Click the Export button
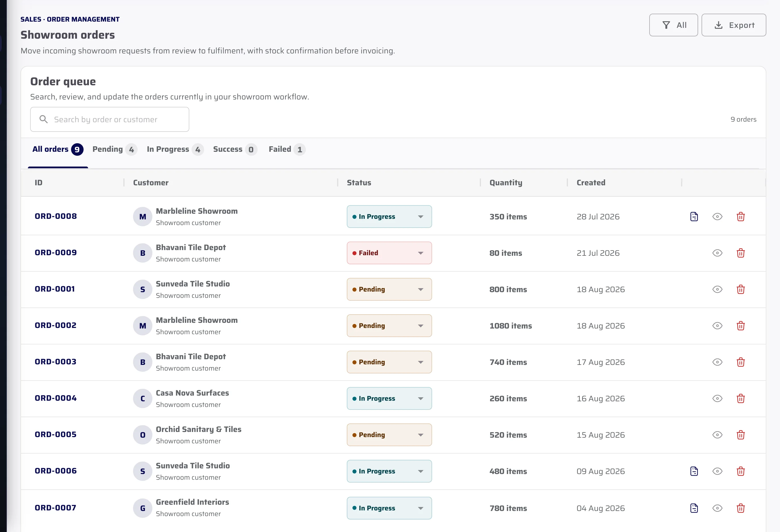This screenshot has height=532, width=780. (734, 25)
